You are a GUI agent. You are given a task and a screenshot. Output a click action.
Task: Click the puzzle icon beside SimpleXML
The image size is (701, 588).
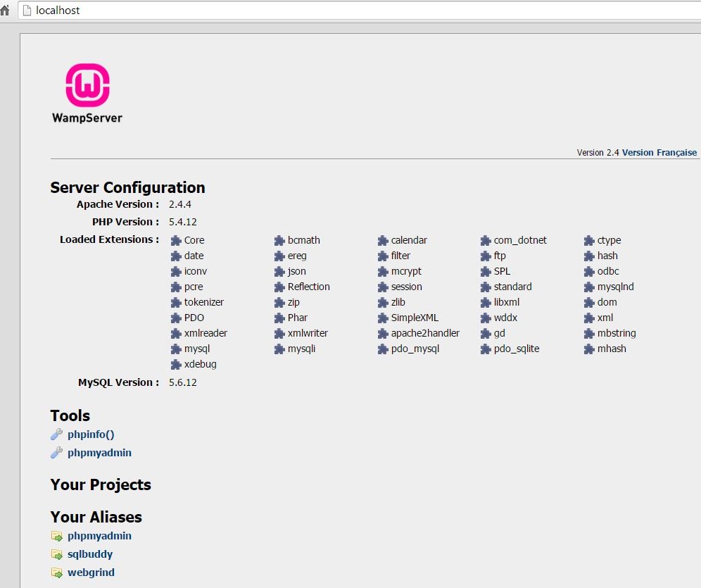[383, 318]
